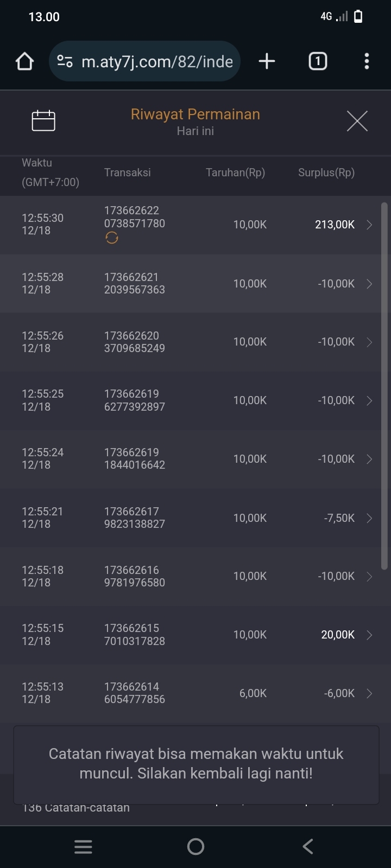The width and height of the screenshot is (391, 868).
Task: Tap the browser home icon
Action: pos(25,61)
